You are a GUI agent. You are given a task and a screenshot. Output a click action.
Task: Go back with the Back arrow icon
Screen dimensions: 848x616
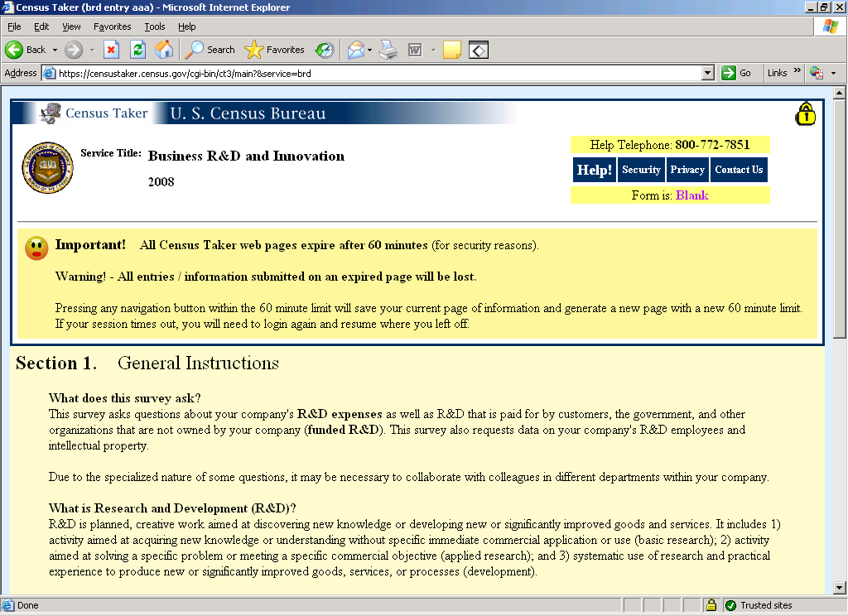pyautogui.click(x=14, y=50)
